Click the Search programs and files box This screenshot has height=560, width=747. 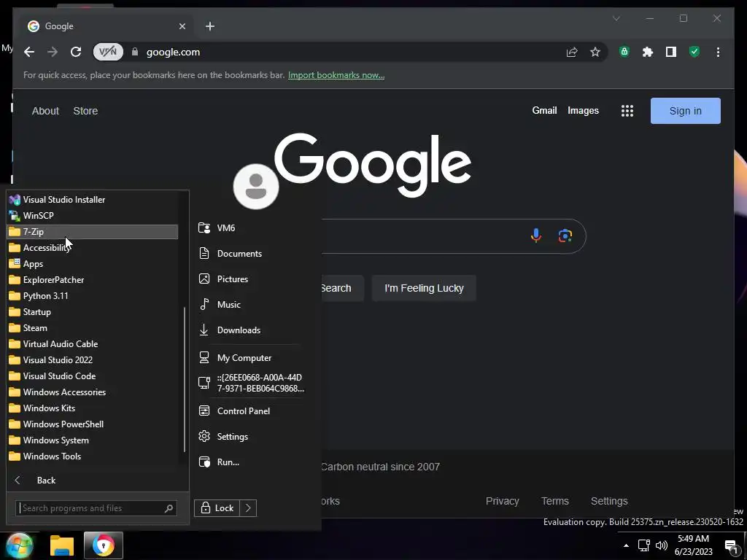(x=96, y=508)
